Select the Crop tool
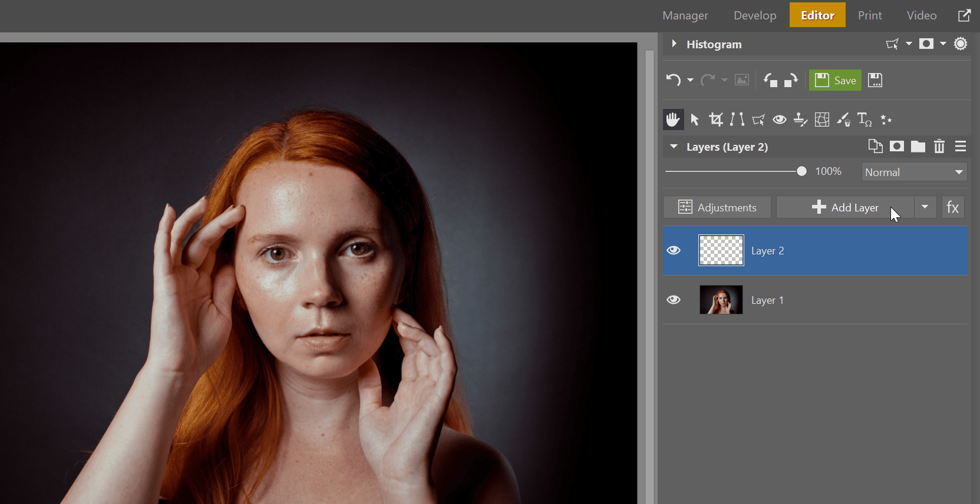The height and width of the screenshot is (504, 980). (x=715, y=120)
